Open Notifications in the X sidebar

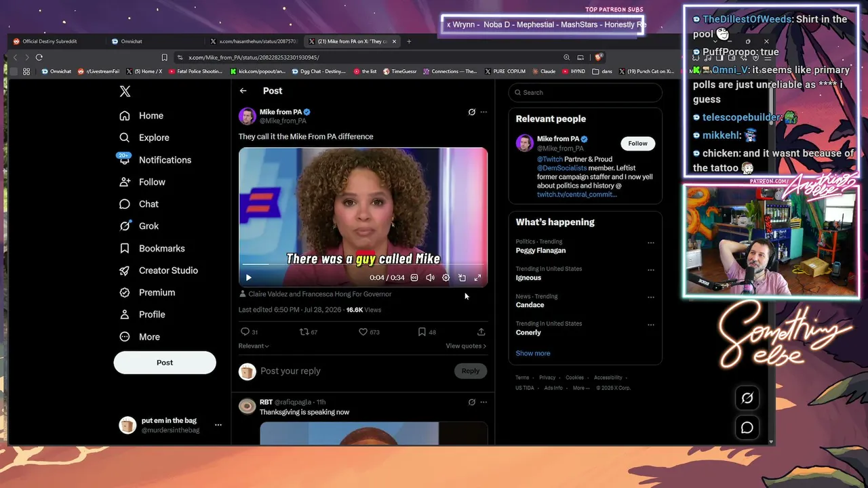[x=155, y=160]
